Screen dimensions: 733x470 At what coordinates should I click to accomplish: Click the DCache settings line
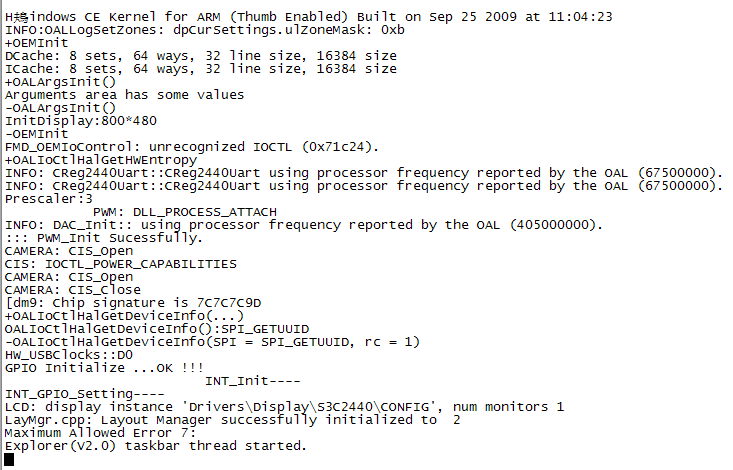200,56
